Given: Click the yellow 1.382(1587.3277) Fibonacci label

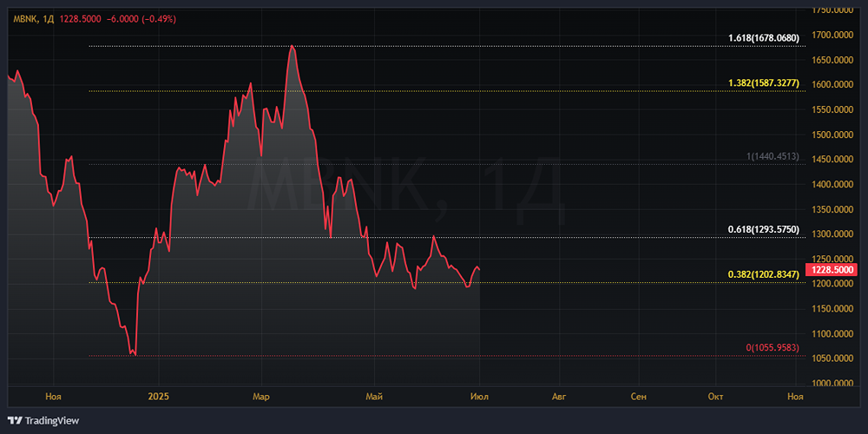Looking at the screenshot, I should (x=764, y=83).
